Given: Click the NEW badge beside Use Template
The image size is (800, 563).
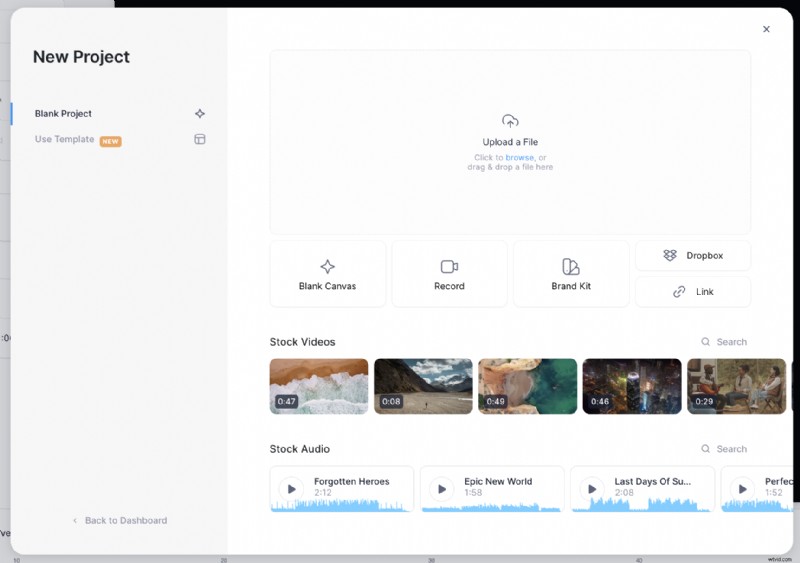Looking at the screenshot, I should pyautogui.click(x=111, y=141).
